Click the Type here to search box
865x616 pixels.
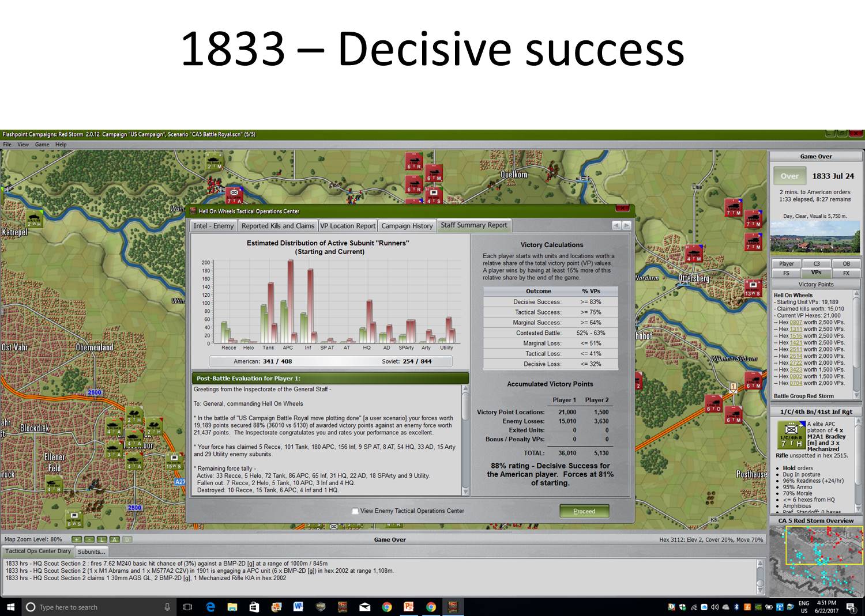click(x=99, y=607)
